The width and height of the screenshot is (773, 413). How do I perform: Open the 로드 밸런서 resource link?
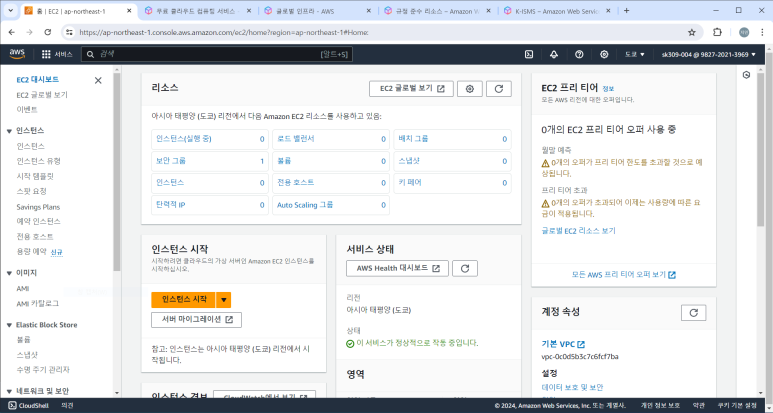296,139
